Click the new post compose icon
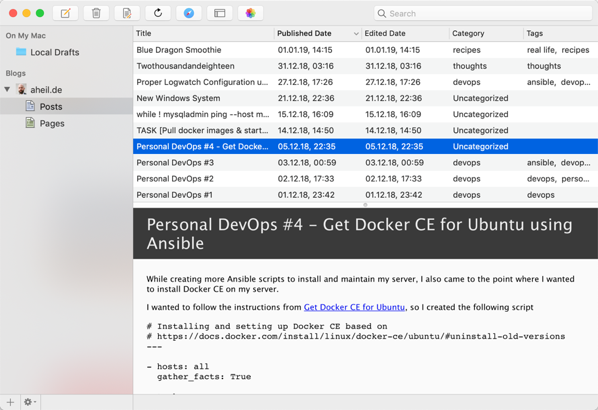598x410 pixels. coord(66,13)
